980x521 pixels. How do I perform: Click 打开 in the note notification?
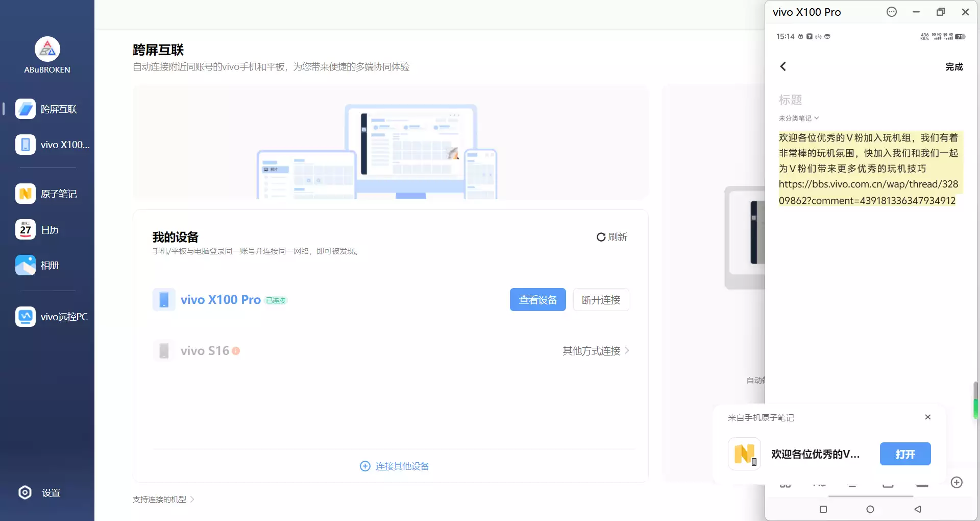[905, 454]
